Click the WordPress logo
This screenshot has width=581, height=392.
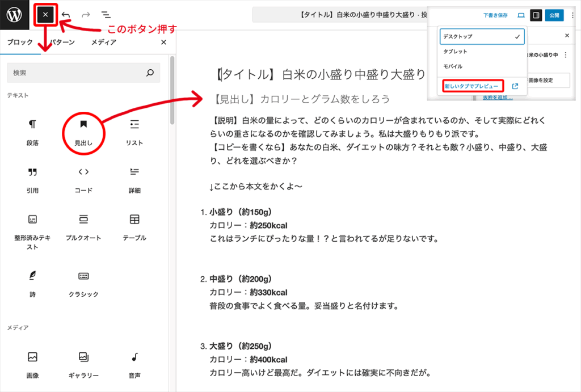[15, 15]
